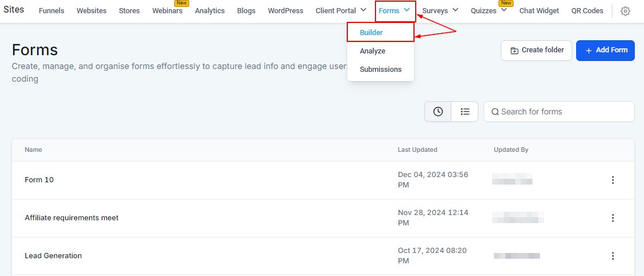Select Builder from the Forms menu
This screenshot has width=644, height=276.
pyautogui.click(x=371, y=33)
